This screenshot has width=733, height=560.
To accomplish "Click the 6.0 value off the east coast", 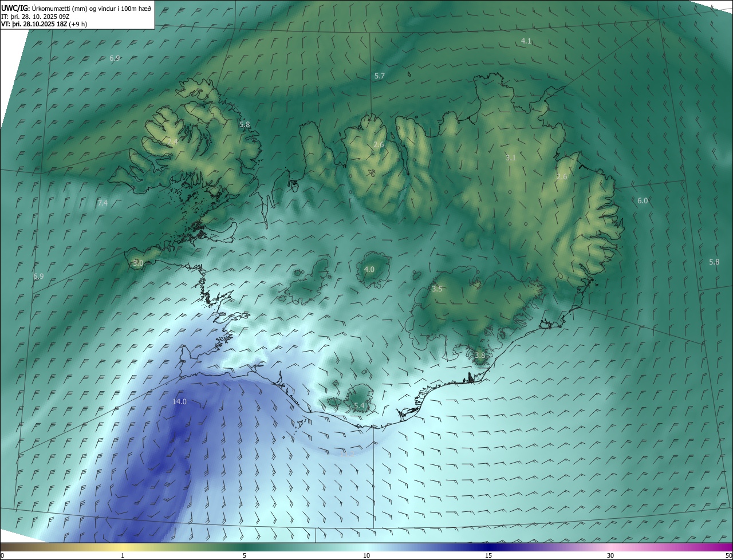I will click(643, 201).
